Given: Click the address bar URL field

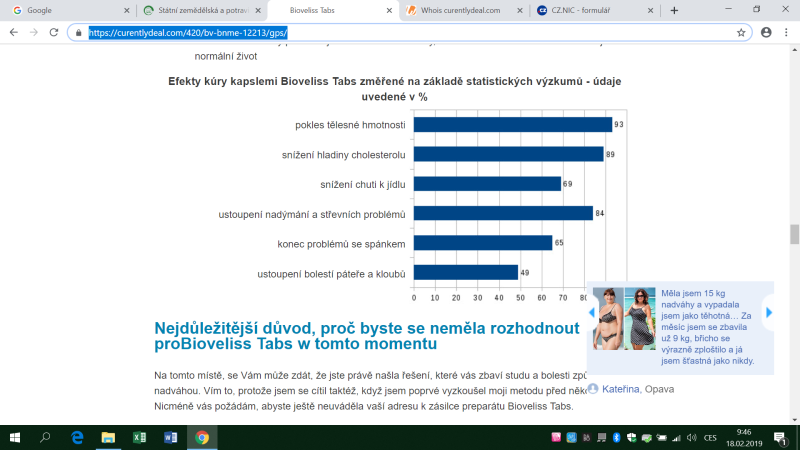Looking at the screenshot, I should point(408,33).
